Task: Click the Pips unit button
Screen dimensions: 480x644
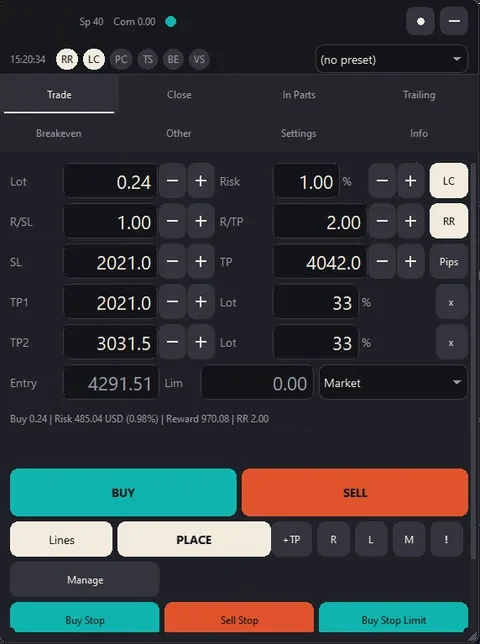Action: pyautogui.click(x=449, y=262)
